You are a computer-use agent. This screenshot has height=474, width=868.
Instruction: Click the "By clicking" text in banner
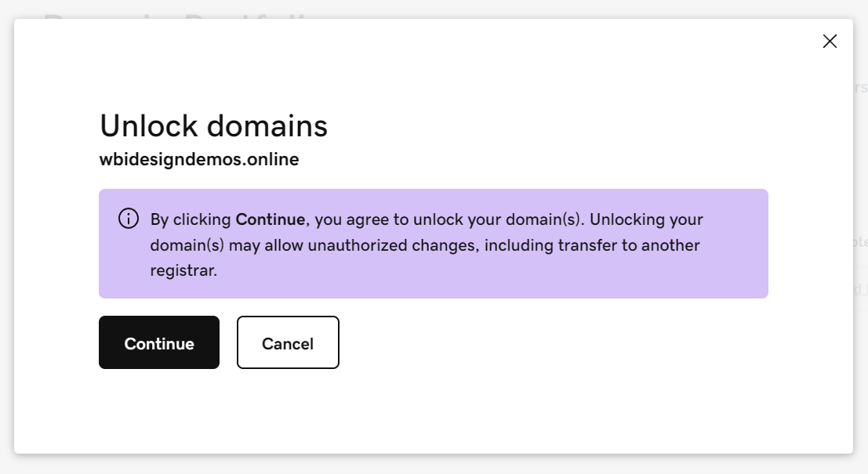click(x=191, y=219)
